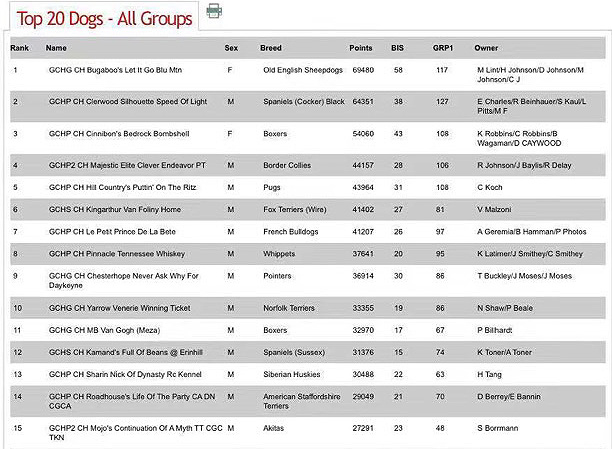
Task: Click the points value 37641
Action: click(363, 254)
